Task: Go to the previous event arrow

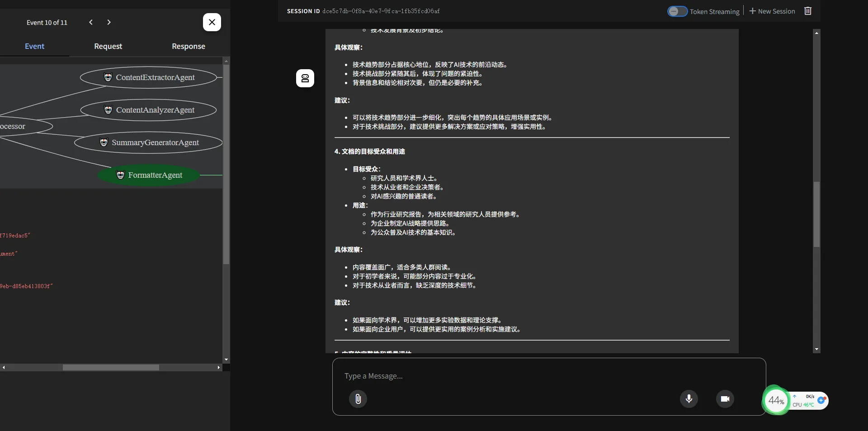Action: [x=91, y=22]
